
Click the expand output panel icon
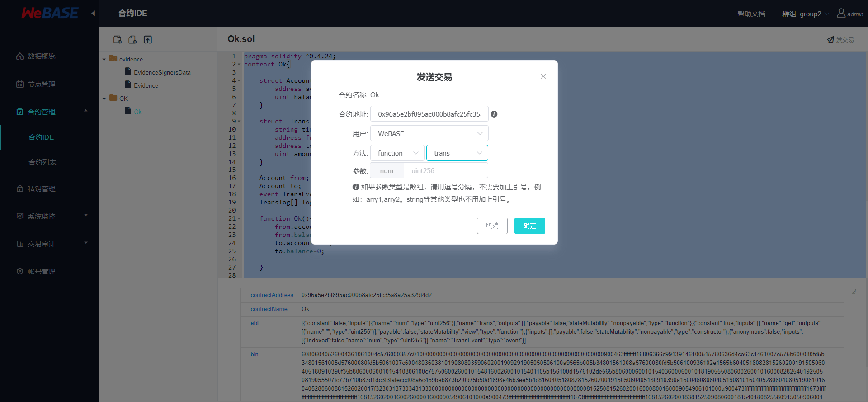[x=854, y=292]
